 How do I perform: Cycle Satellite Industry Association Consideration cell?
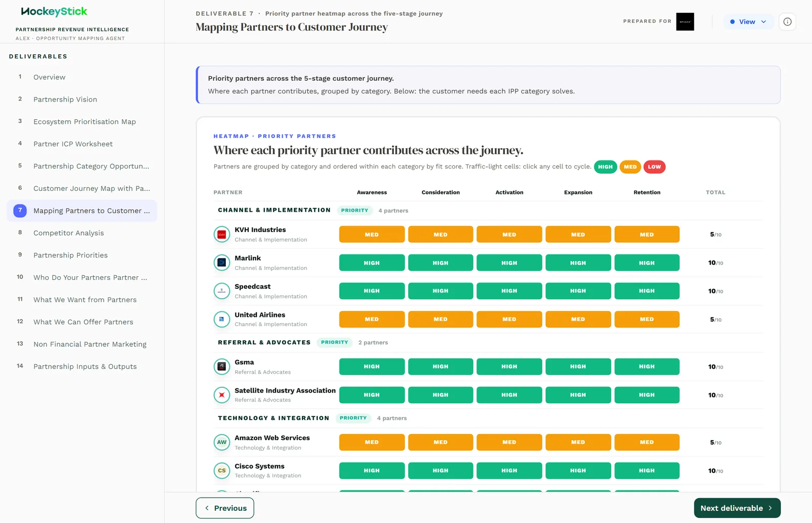point(441,395)
